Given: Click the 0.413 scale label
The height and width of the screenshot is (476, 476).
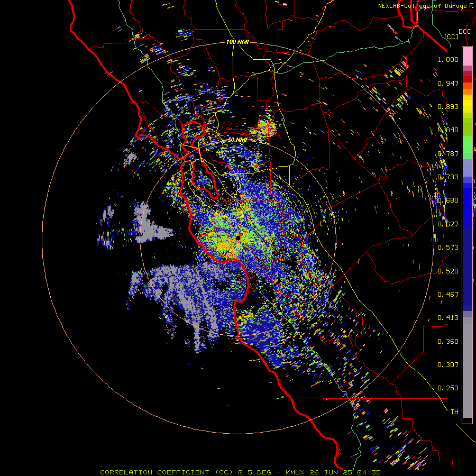Looking at the screenshot, I should [448, 318].
